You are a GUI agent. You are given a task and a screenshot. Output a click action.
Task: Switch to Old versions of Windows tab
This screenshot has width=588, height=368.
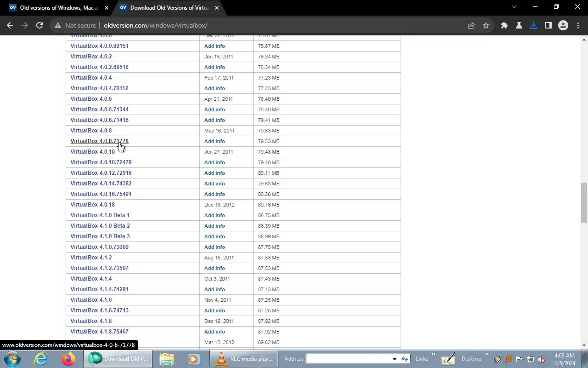[x=58, y=8]
